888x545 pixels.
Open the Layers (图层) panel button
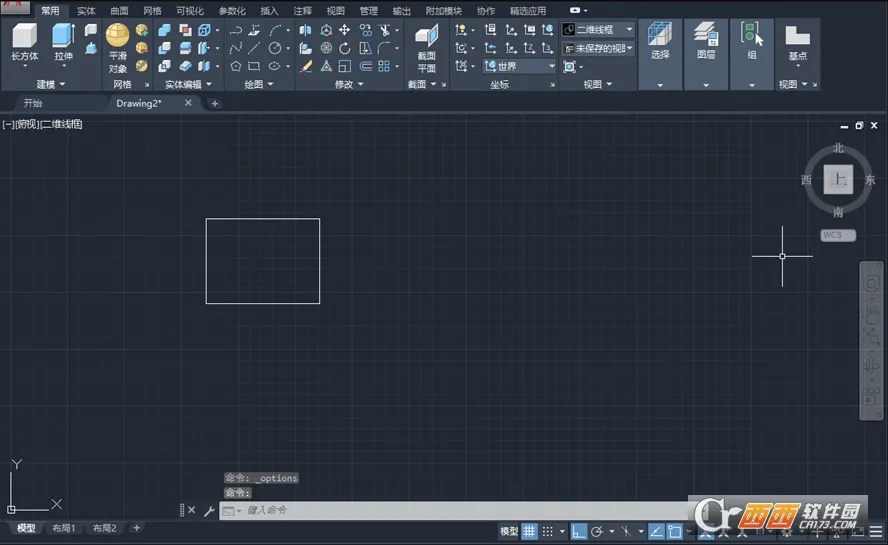tap(706, 41)
